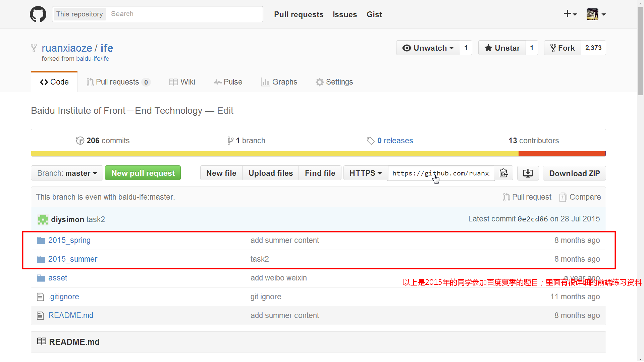Open the Graphs tab
Screen dimensions: 644x362
(279, 82)
